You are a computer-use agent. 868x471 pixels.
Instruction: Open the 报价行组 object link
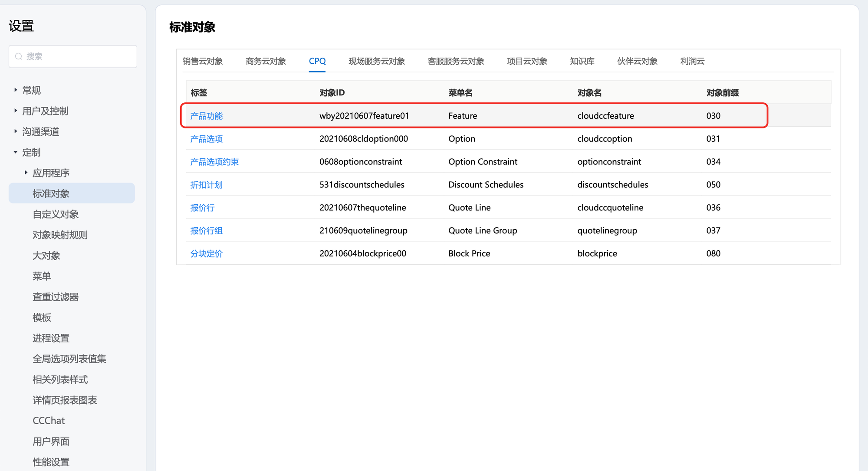[206, 231]
